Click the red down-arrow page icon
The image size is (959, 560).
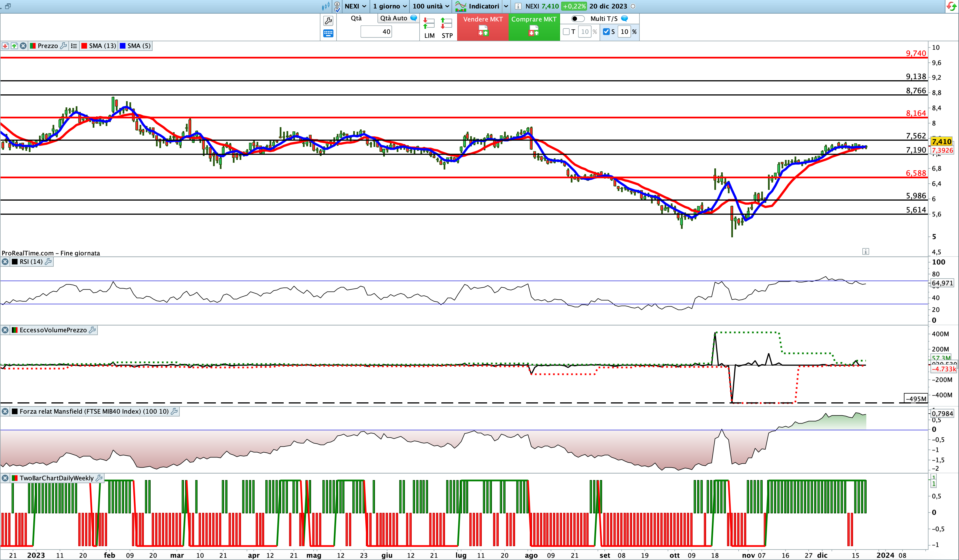[x=5, y=46]
